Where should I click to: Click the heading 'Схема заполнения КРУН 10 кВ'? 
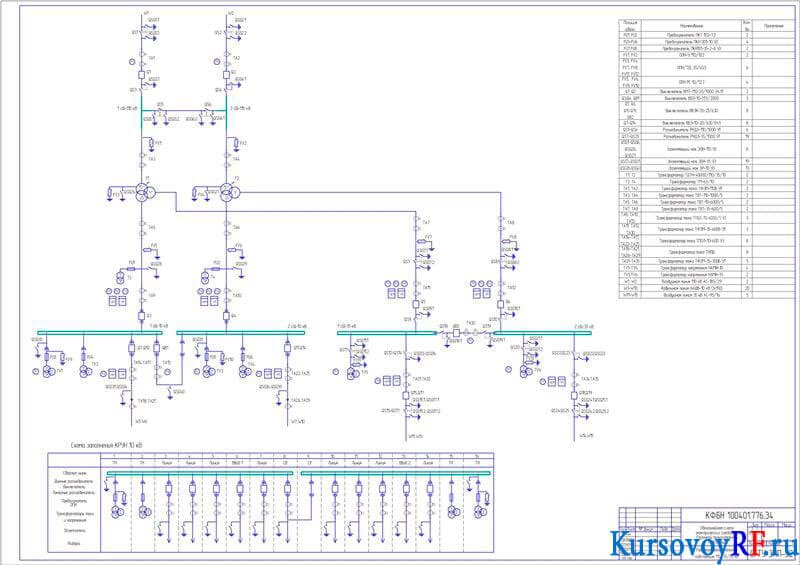[x=106, y=446]
